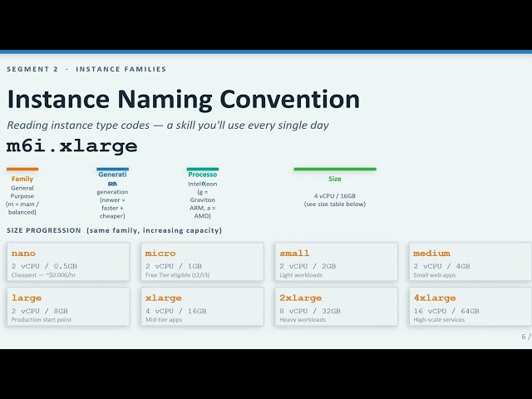This screenshot has height=399, width=532.
Task: Click the 'Free Tier eligible (t2/t3)' note
Action: [x=177, y=275]
